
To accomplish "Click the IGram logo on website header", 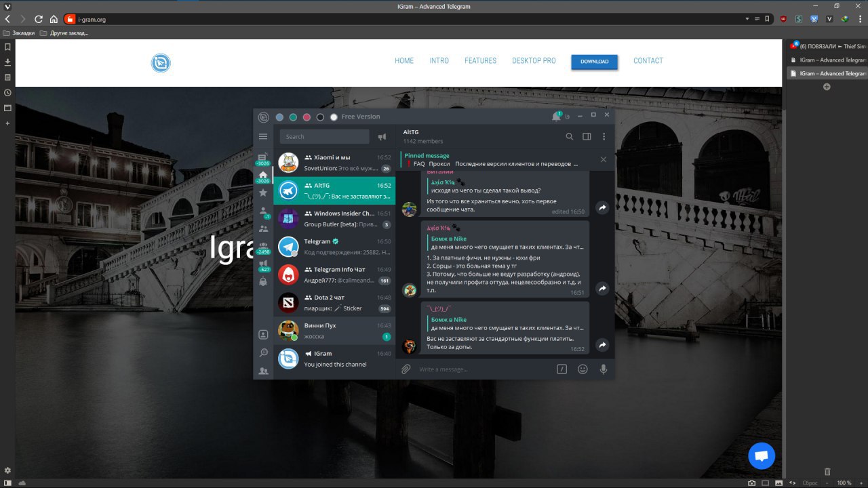I will click(161, 64).
